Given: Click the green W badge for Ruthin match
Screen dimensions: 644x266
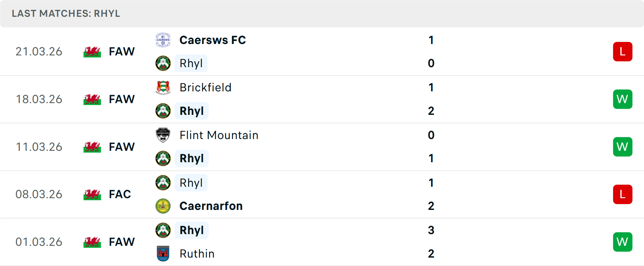Looking at the screenshot, I should tap(623, 242).
